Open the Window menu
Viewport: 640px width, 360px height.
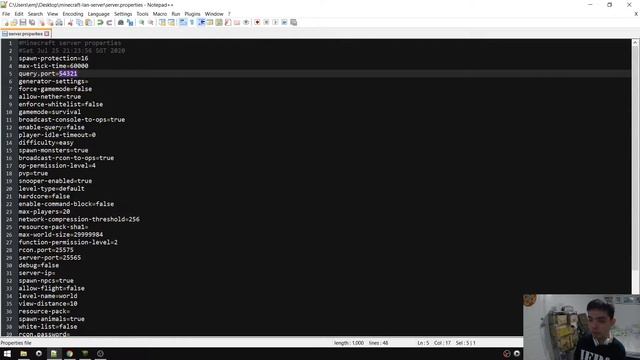point(214,14)
